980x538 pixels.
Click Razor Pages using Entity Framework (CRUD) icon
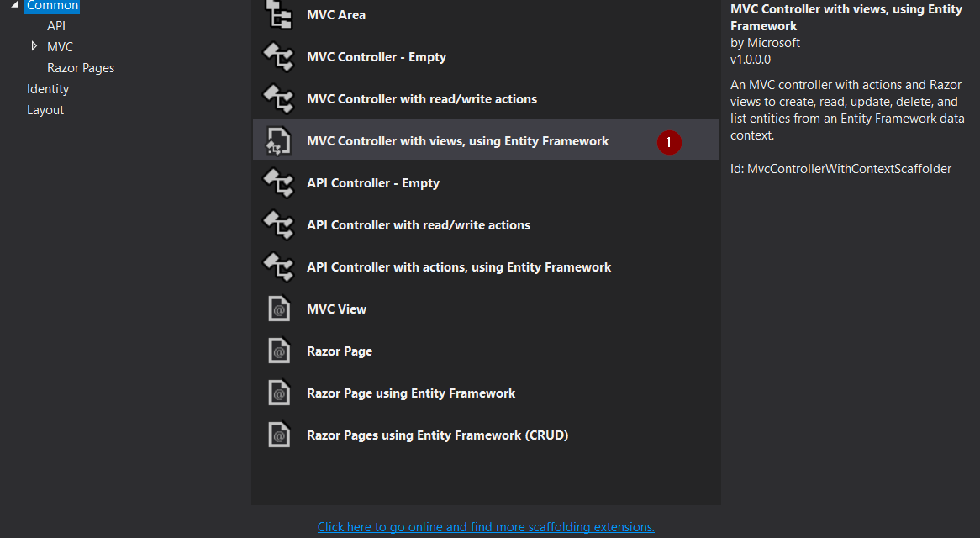point(278,435)
